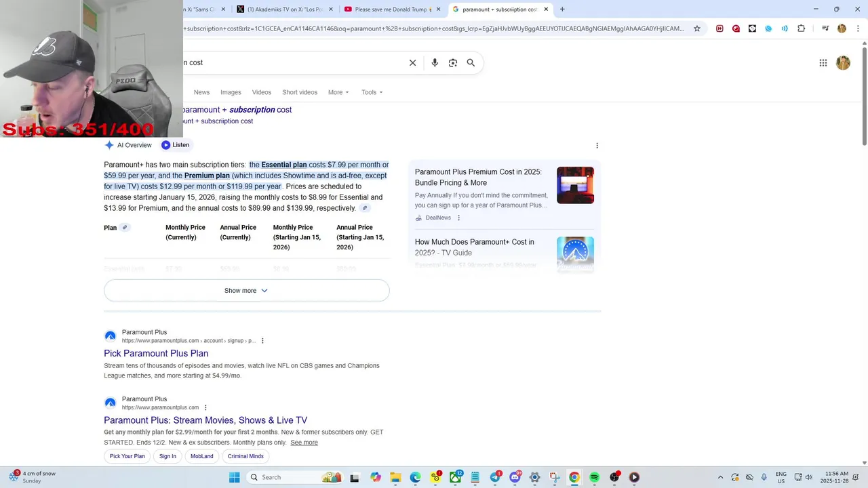Play AI Overview audio with Listen
Image resolution: width=868 pixels, height=488 pixels.
click(x=176, y=145)
